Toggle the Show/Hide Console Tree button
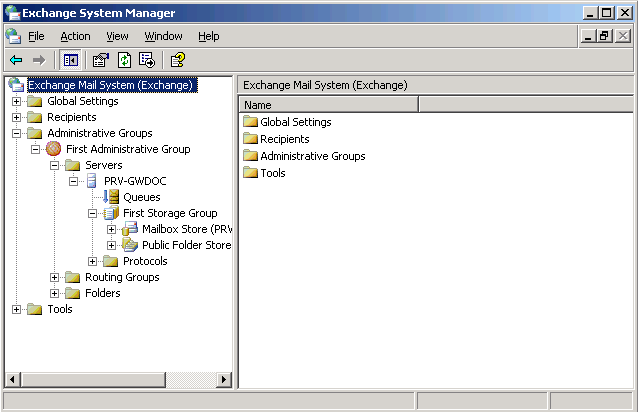 click(70, 60)
